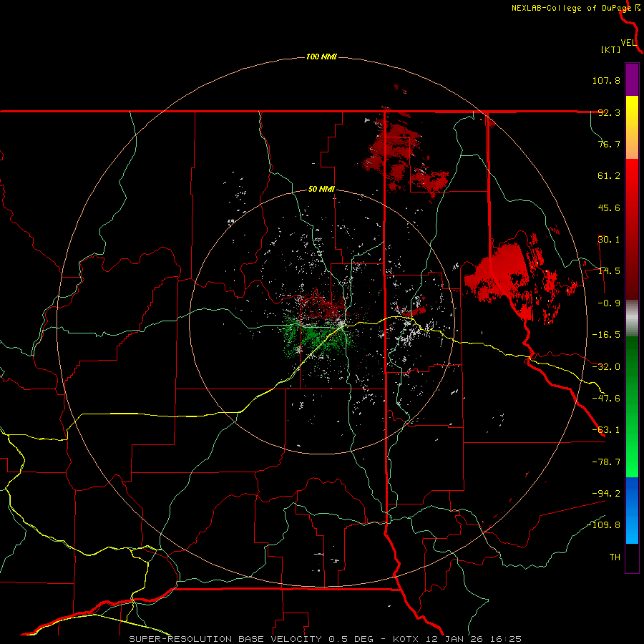Click the gray zero-velocity segment of color bar
The width and height of the screenshot is (644, 644).
coord(632,318)
